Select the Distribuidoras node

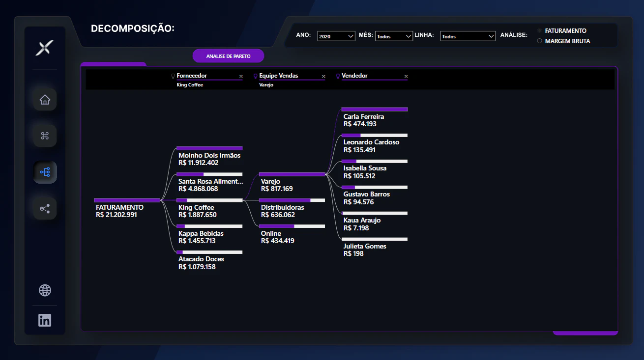[292, 208]
